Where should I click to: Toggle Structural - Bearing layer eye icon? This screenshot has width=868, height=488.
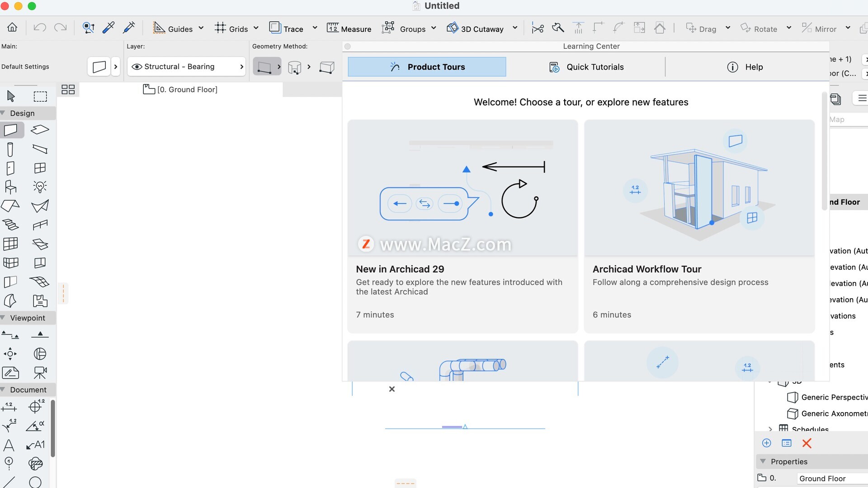[x=137, y=67]
